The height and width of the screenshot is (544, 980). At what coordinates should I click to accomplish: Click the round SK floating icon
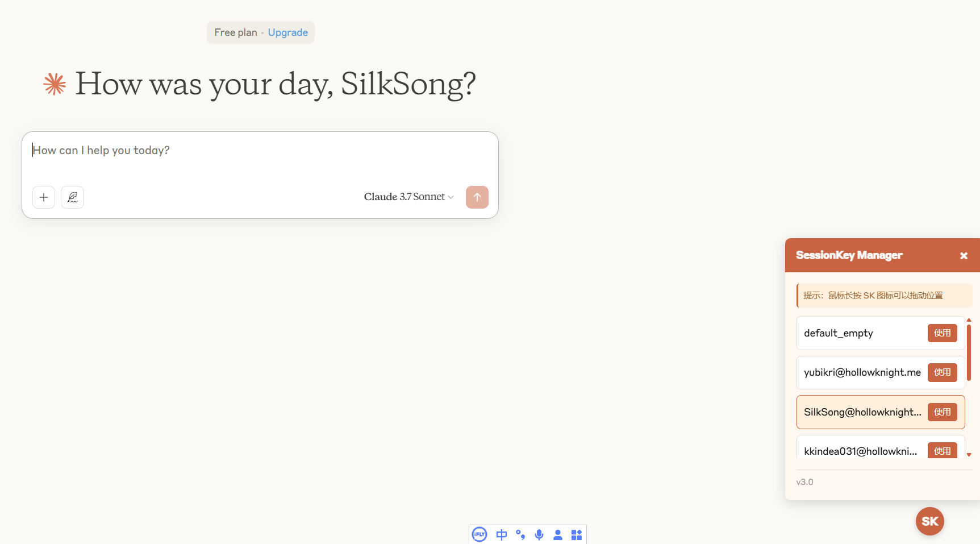(930, 521)
